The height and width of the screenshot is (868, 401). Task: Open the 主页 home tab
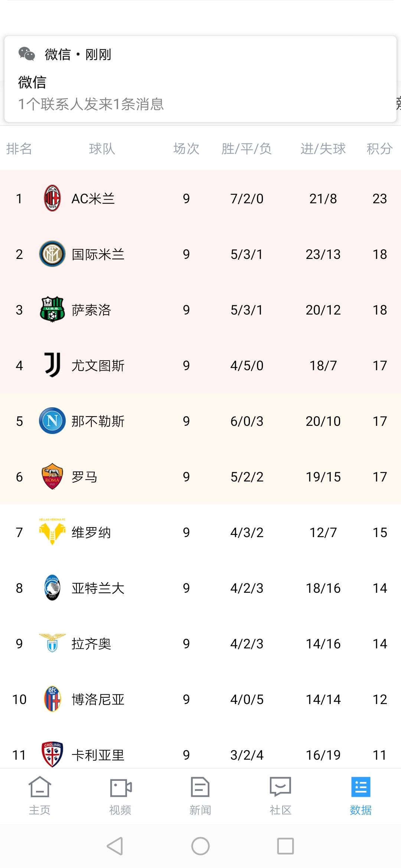point(40,796)
